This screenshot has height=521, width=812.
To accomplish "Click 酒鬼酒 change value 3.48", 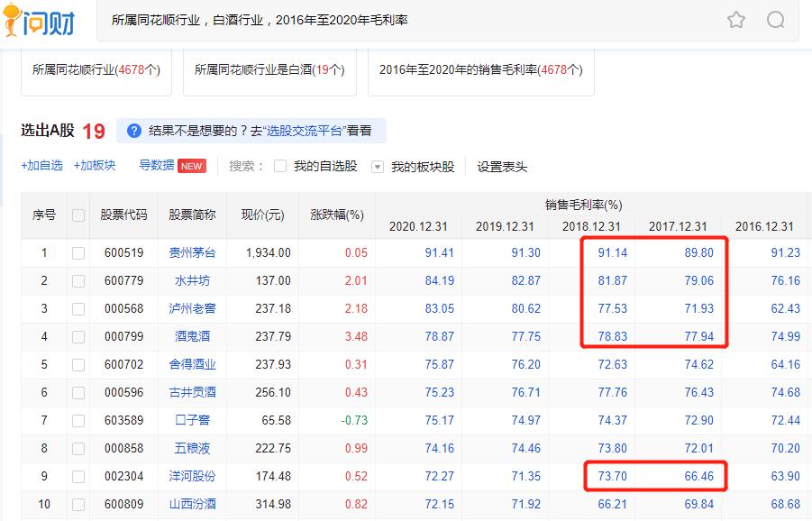I will pyautogui.click(x=356, y=336).
